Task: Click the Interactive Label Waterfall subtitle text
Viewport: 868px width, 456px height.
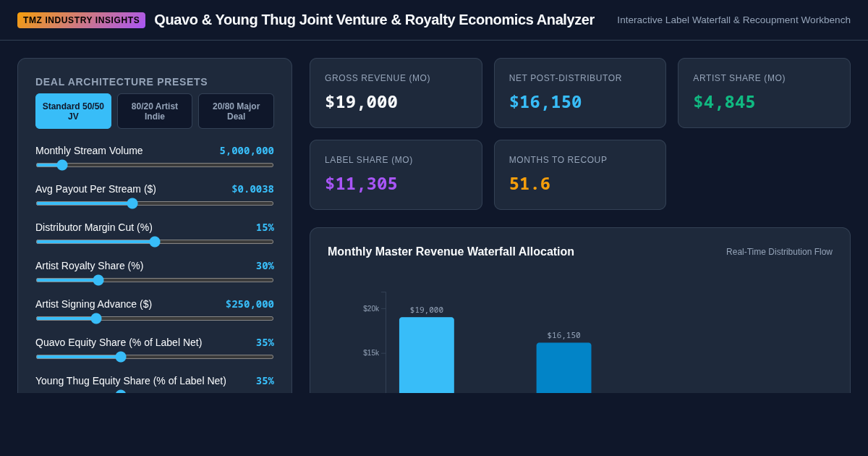Action: pyautogui.click(x=733, y=20)
